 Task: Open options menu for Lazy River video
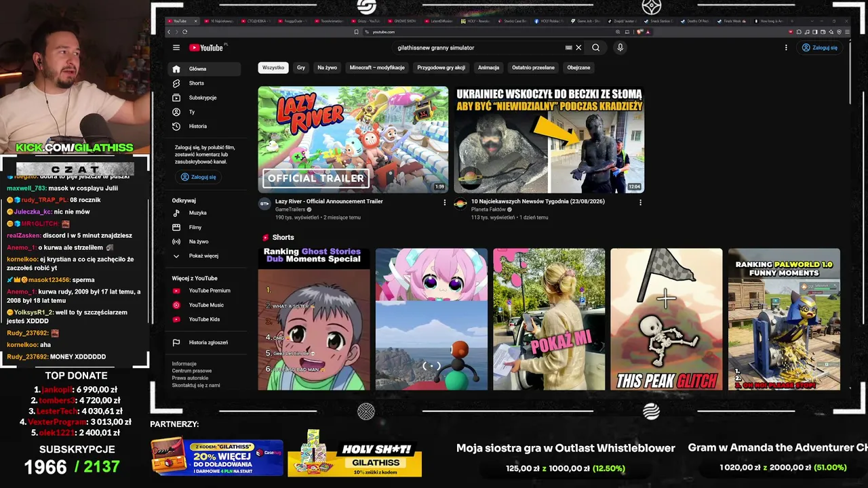[445, 202]
